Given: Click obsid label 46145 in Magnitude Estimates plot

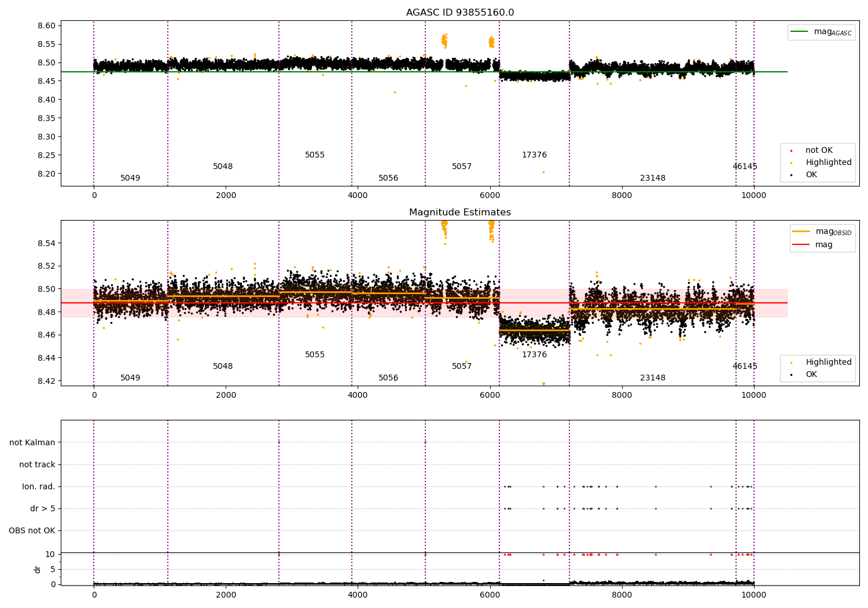Looking at the screenshot, I should pos(745,367).
